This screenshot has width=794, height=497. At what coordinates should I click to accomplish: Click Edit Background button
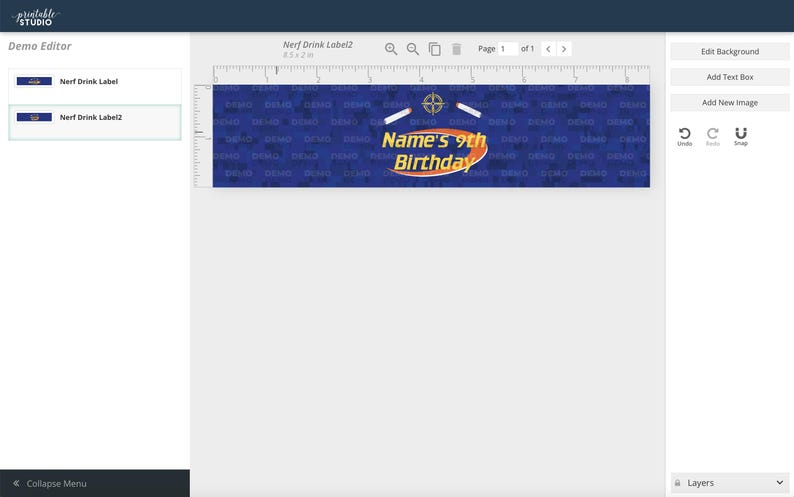tap(730, 52)
